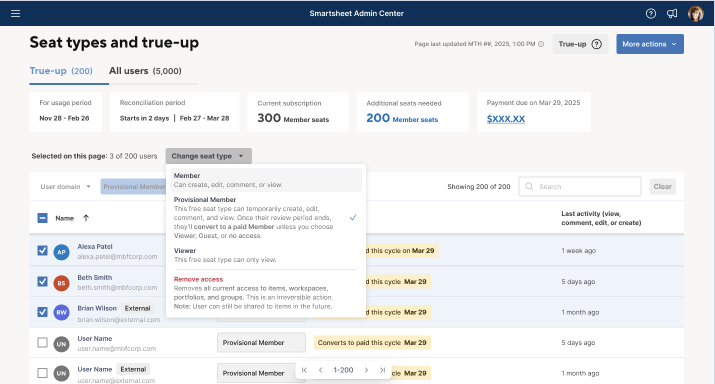
Task: Click the search magnifier icon
Action: (529, 187)
